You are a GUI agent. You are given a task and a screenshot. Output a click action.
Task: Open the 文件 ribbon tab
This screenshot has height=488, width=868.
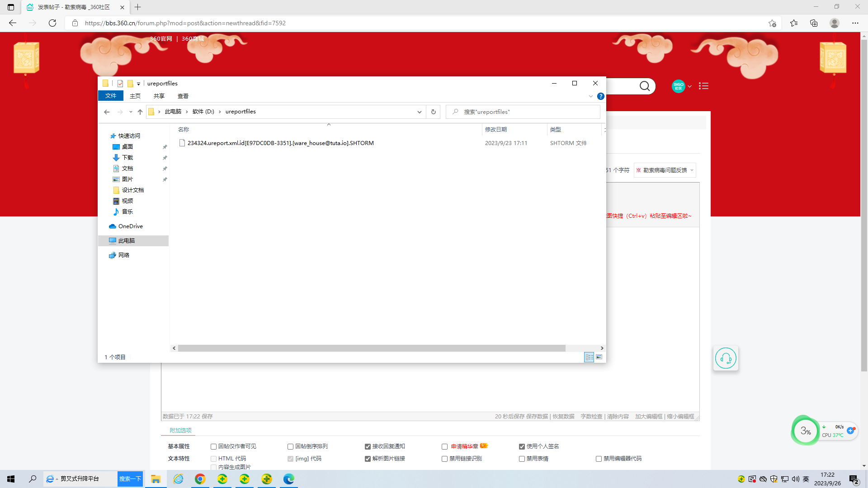tap(111, 96)
